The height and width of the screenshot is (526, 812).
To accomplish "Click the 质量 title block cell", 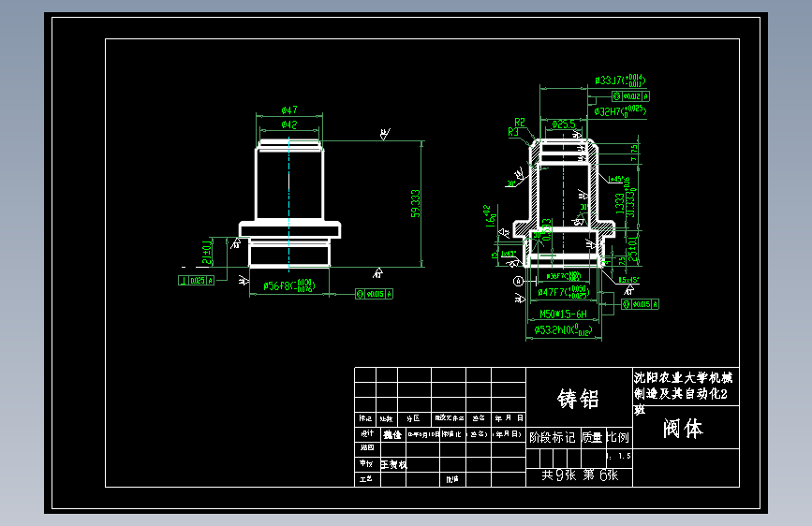I will point(592,437).
